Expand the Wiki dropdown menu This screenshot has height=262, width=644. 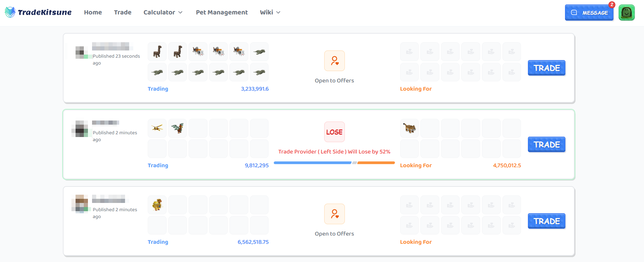click(x=270, y=12)
